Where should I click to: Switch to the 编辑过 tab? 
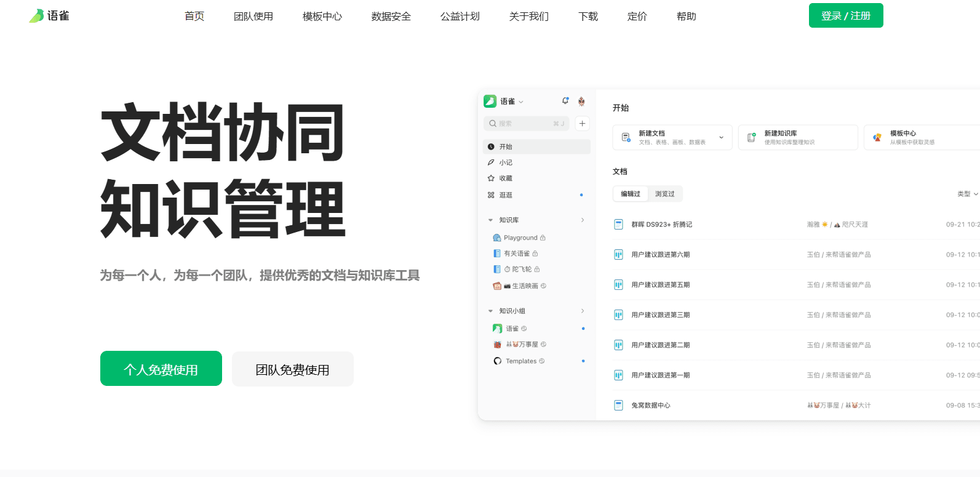(631, 194)
